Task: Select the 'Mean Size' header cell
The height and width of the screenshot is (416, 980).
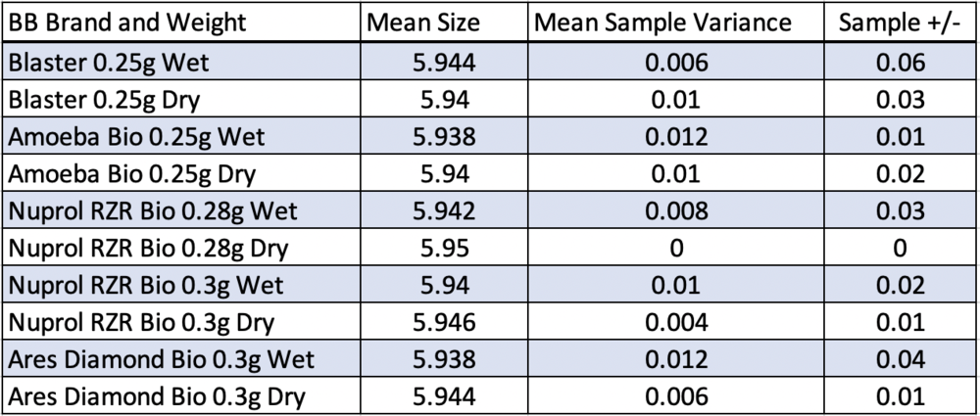Action: pos(419,22)
